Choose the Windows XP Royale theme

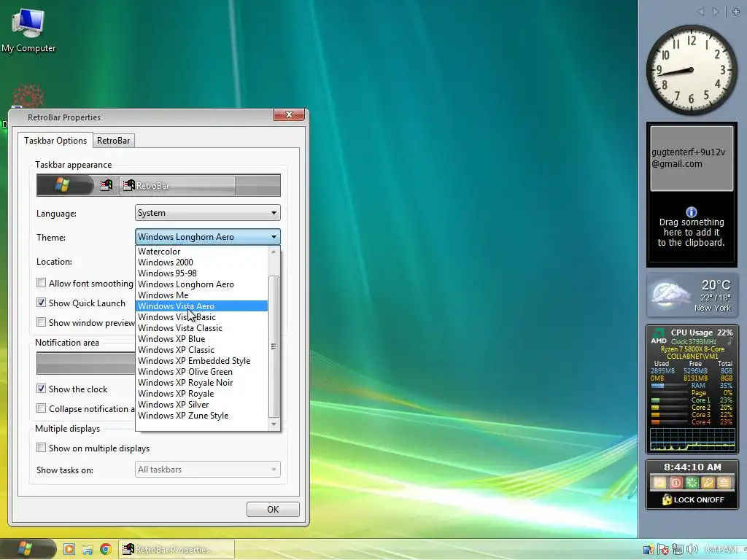pyautogui.click(x=202, y=394)
